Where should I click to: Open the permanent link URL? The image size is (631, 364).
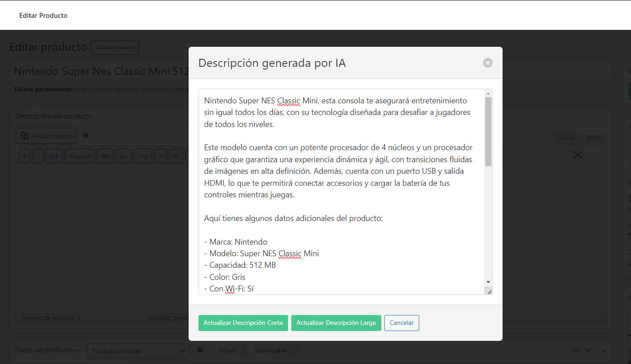coord(132,89)
